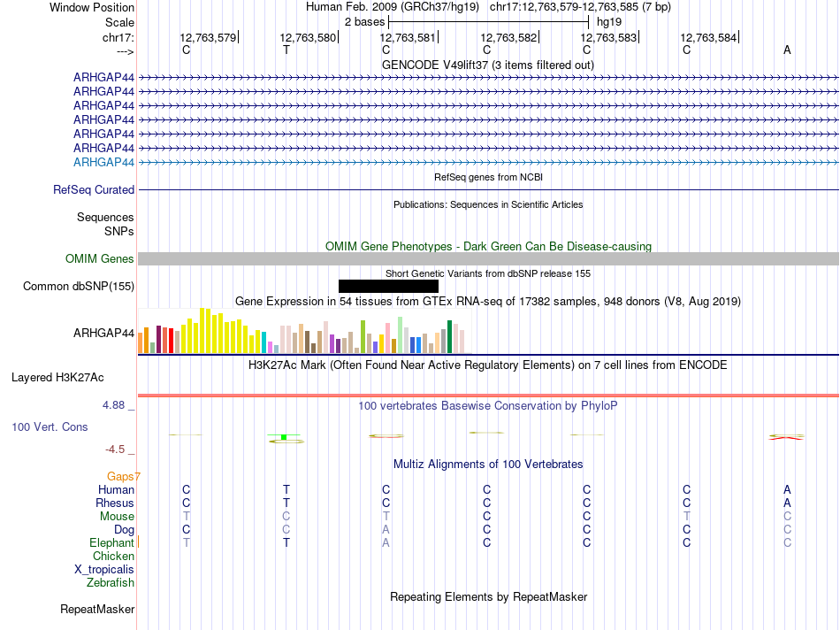The width and height of the screenshot is (840, 630).
Task: Click the Common dbSNP(155) label
Action: (x=78, y=287)
